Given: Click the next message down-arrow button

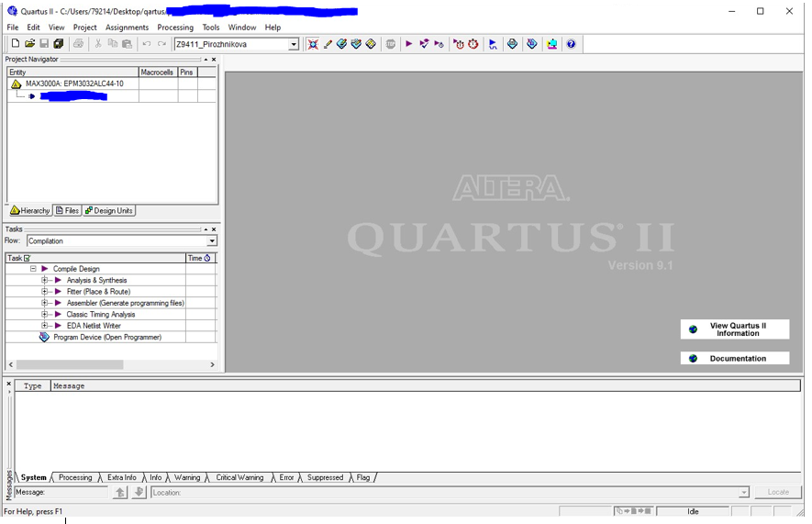Looking at the screenshot, I should pyautogui.click(x=139, y=493).
